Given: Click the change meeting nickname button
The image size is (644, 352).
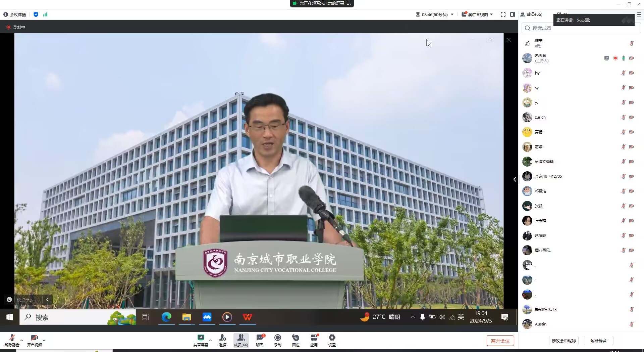Looking at the screenshot, I should pos(564,341).
